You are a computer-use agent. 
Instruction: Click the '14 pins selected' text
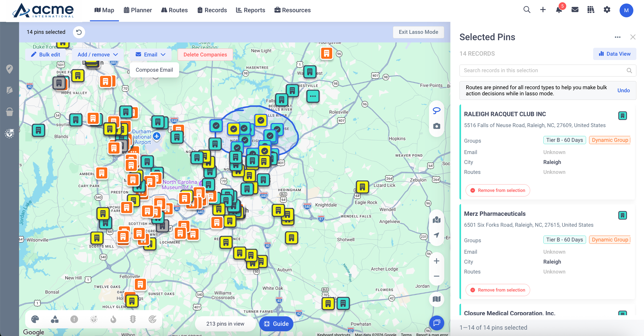tap(46, 32)
